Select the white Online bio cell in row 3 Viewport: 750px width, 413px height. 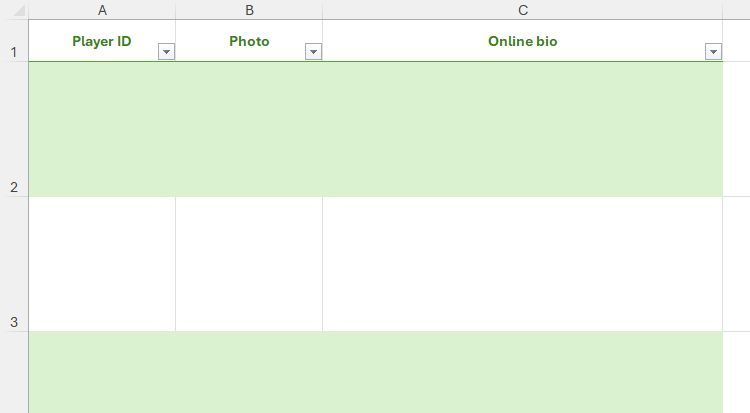[523, 264]
